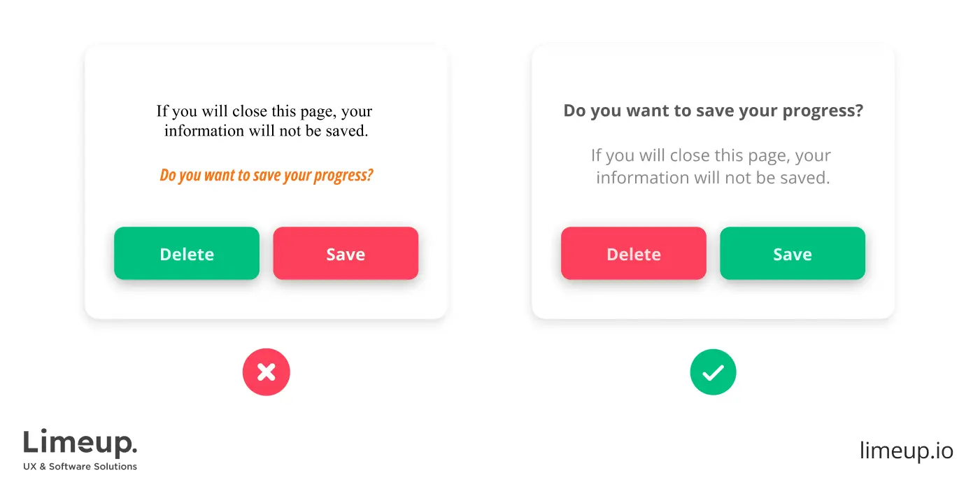
Task: Click the red Delete button in right dialog
Action: coord(634,253)
